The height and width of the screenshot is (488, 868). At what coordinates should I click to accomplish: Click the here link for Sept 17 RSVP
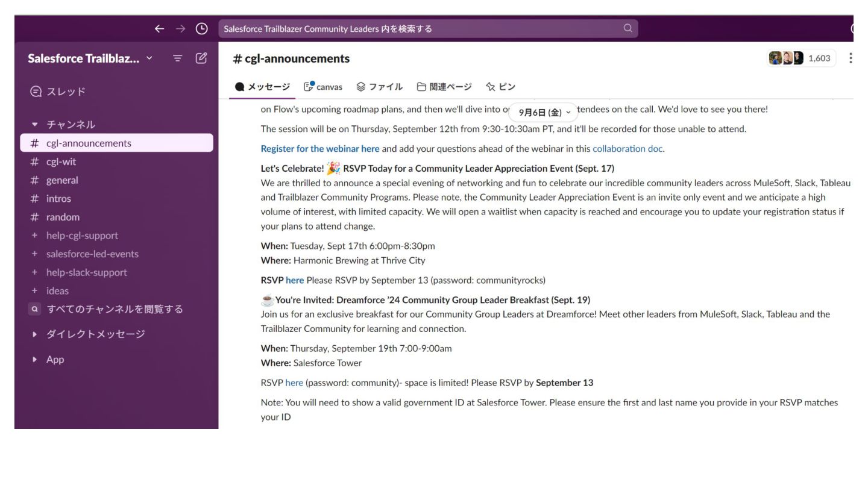295,280
